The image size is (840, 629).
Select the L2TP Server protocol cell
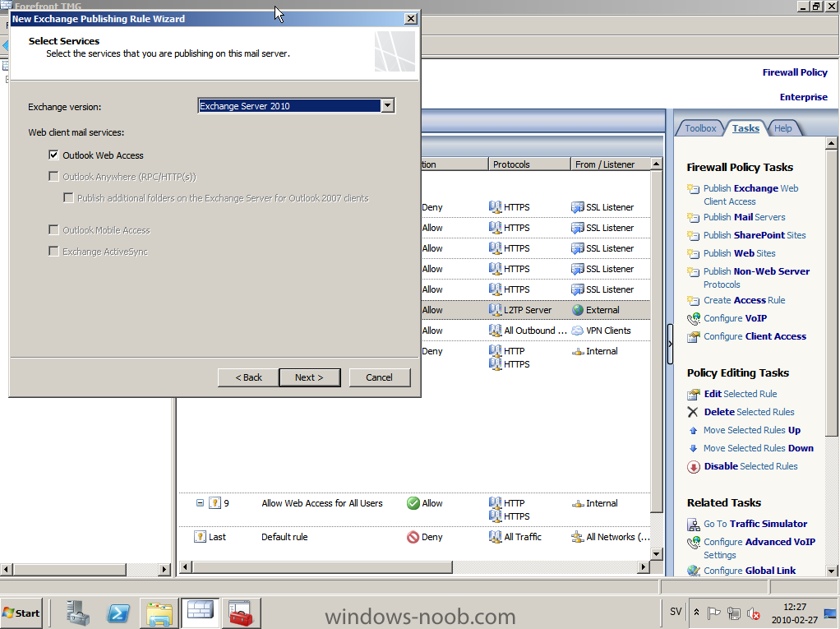point(527,310)
